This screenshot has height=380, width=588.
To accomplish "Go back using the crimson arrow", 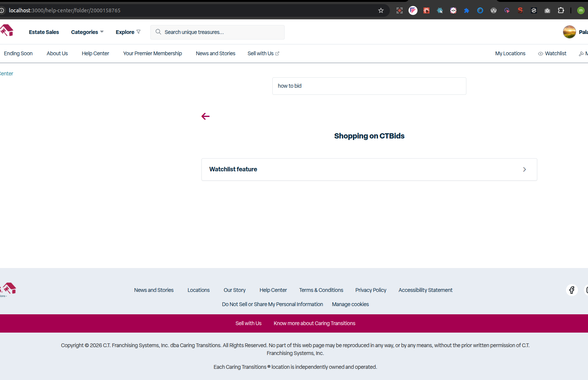I will coord(206,116).
